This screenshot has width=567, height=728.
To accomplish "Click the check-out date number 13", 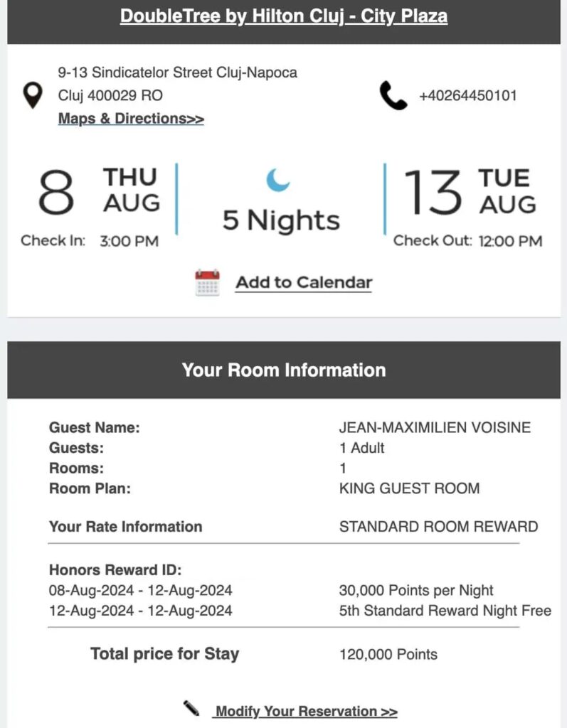I will point(433,192).
